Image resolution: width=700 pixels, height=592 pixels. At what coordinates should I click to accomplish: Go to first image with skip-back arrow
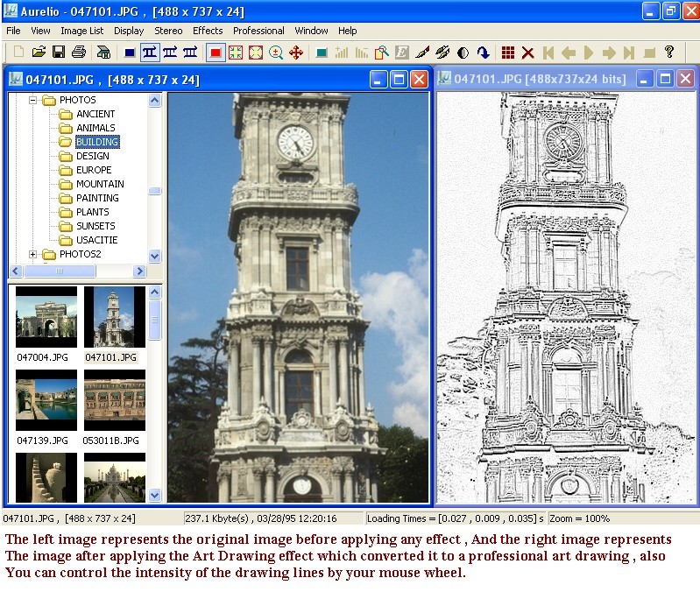(x=548, y=53)
